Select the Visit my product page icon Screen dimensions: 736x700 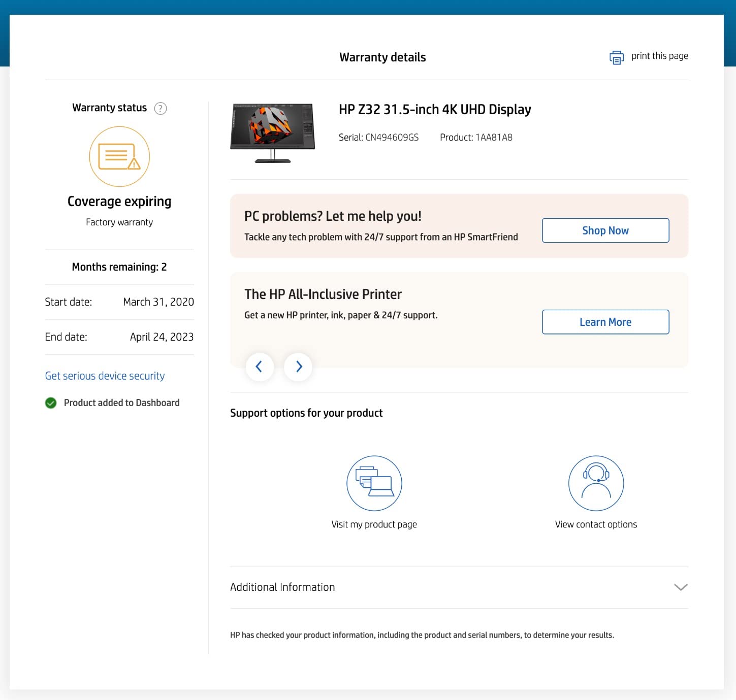click(x=374, y=483)
